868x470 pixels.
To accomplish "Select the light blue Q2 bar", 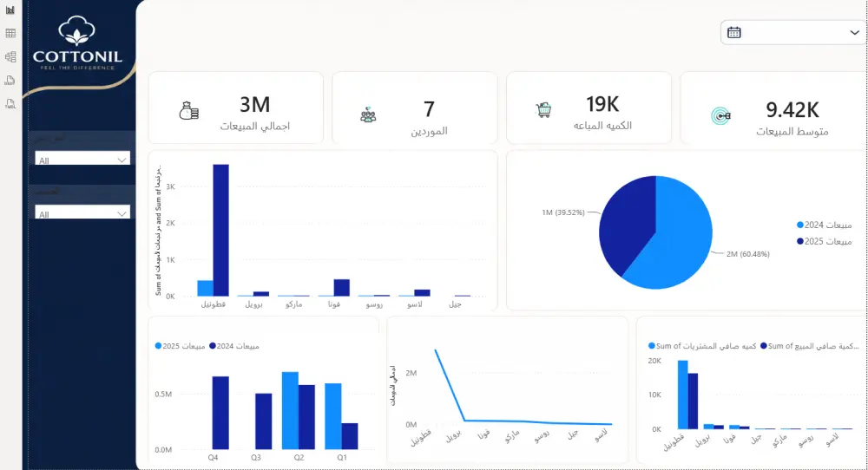I will click(290, 411).
